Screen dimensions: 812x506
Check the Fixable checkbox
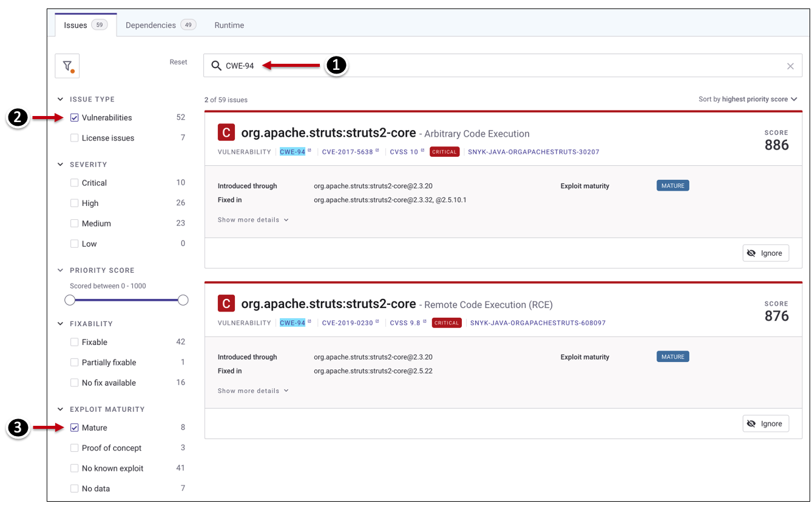pos(74,342)
